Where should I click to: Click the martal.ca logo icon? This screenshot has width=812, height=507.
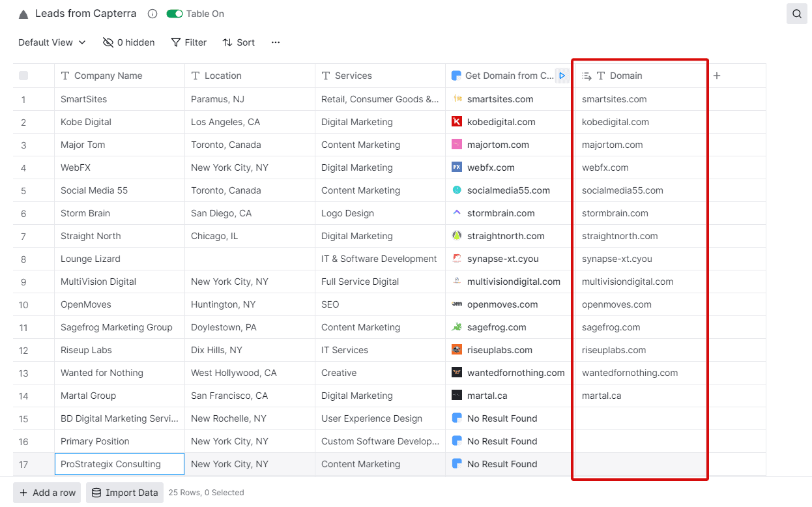[x=457, y=396]
